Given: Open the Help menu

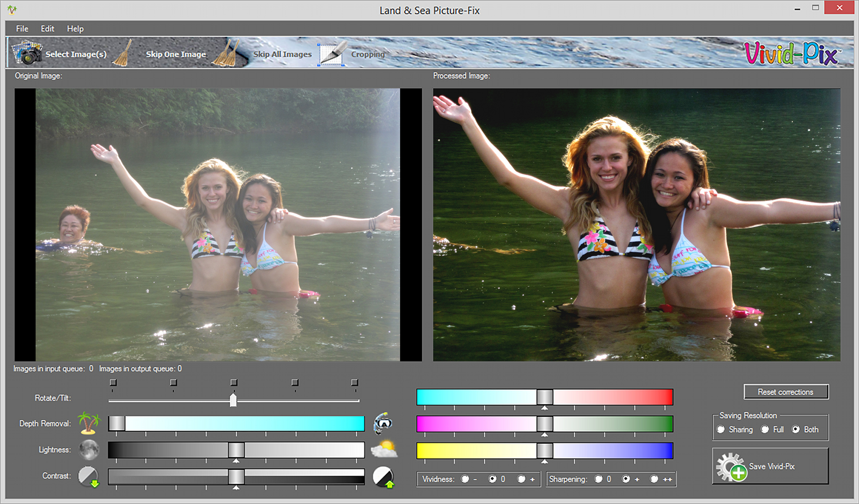Looking at the screenshot, I should [75, 29].
